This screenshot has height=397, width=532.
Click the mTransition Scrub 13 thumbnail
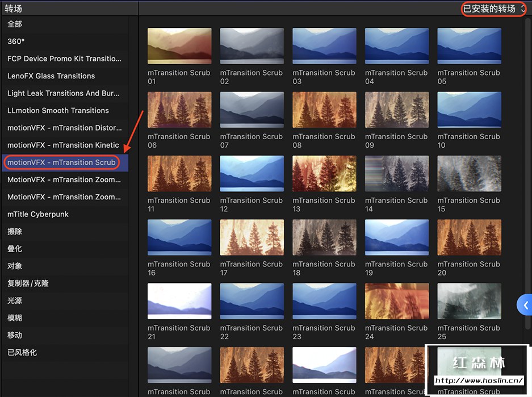tap(324, 173)
